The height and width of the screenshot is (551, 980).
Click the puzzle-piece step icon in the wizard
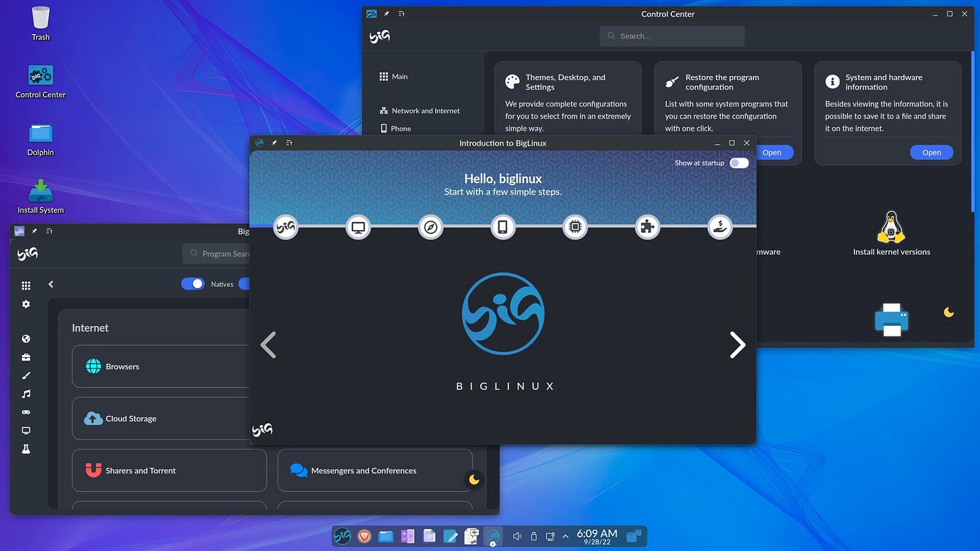[x=647, y=227]
